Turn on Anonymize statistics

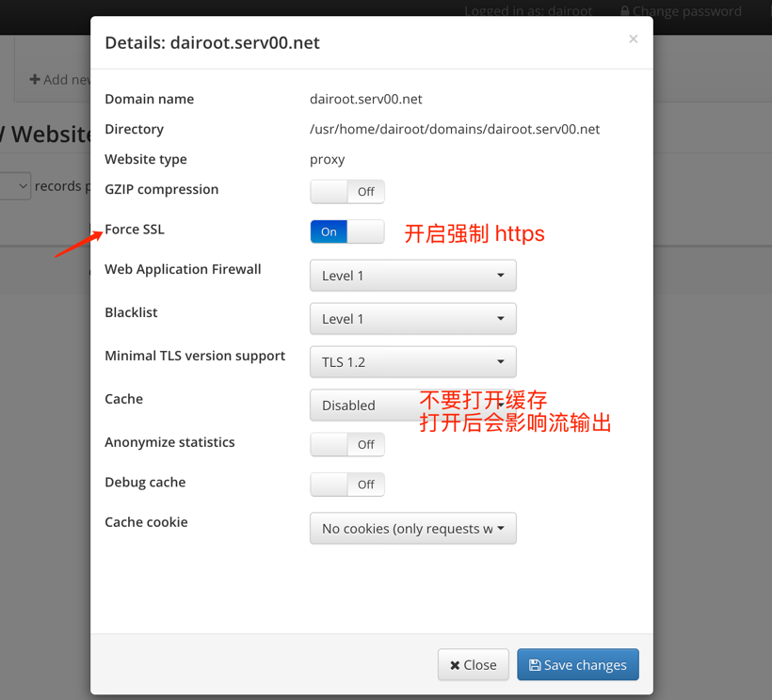[x=346, y=444]
